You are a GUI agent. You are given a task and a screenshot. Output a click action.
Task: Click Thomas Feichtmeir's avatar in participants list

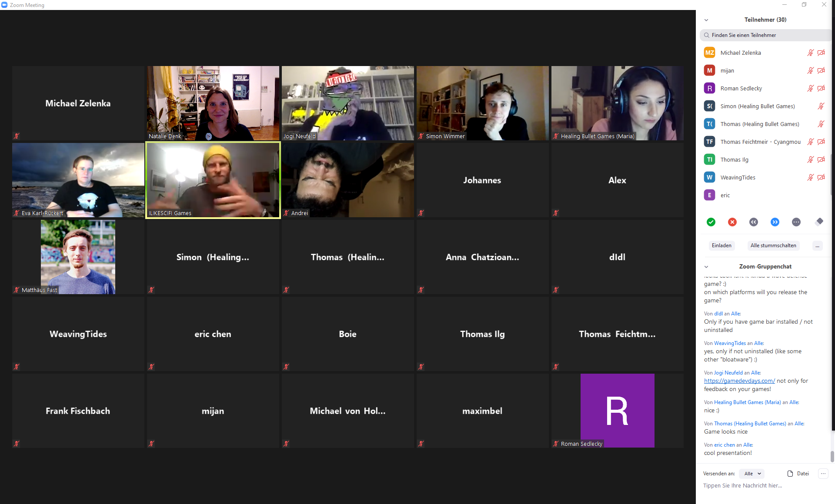pyautogui.click(x=709, y=142)
